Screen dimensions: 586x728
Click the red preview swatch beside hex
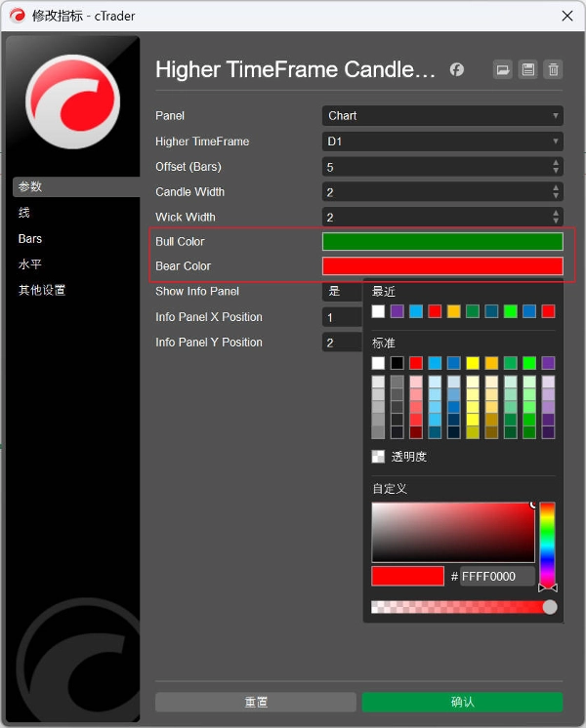[407, 576]
